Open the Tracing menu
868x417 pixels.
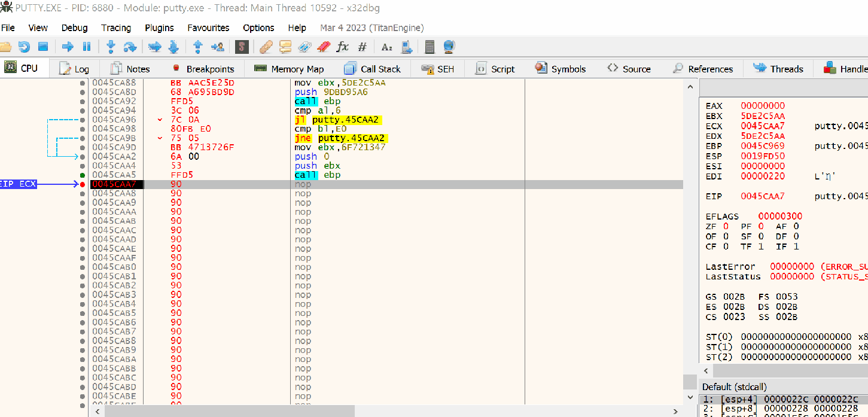pyautogui.click(x=115, y=28)
